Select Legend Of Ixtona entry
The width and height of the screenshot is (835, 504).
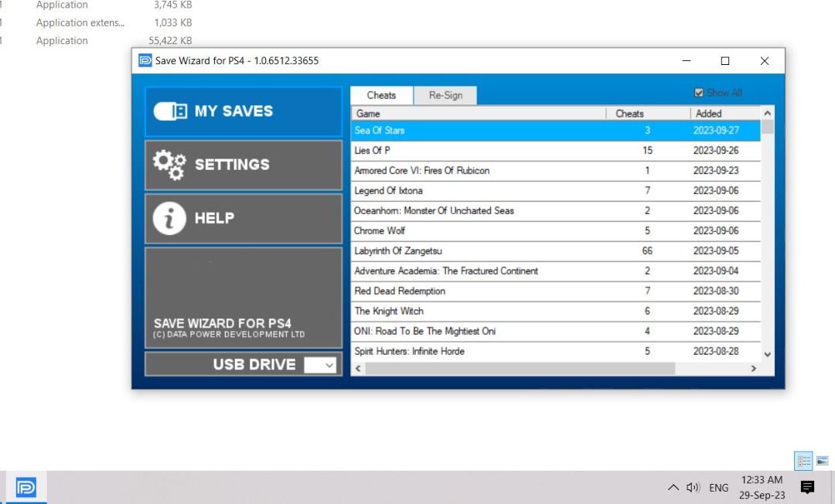(555, 190)
